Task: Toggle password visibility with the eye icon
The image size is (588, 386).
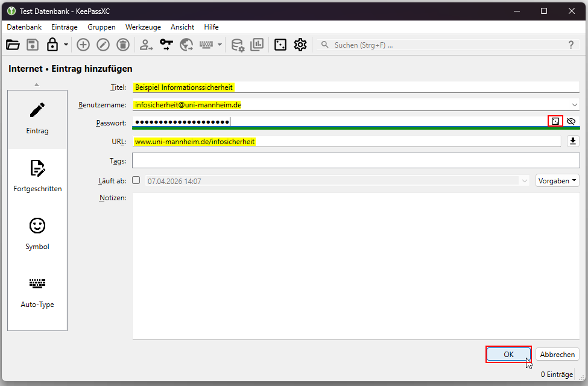Action: tap(571, 121)
